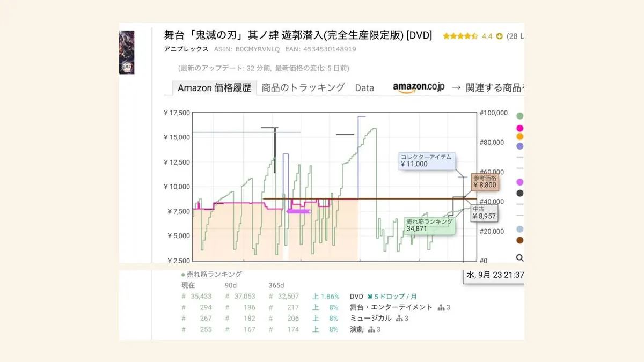Click the アニプレックス manufacturer name
Screen dimensions: 644x362
(x=186, y=49)
